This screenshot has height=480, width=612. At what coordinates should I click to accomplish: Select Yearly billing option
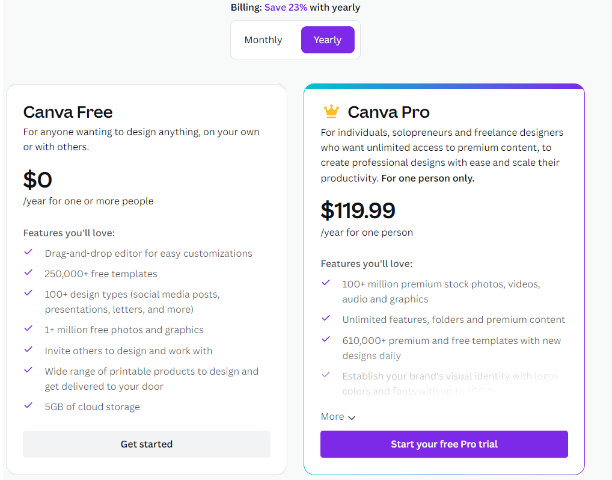point(327,40)
